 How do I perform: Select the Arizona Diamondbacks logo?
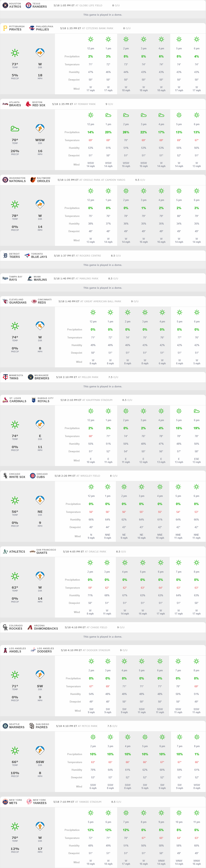click(30, 628)
